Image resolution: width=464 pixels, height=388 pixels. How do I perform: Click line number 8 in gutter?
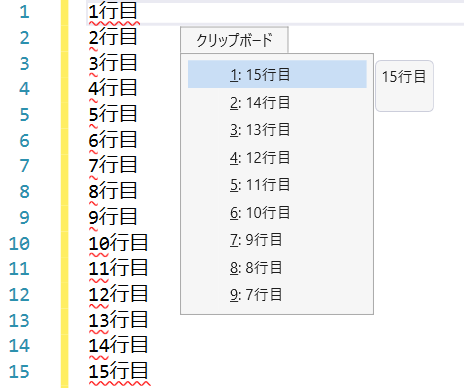coord(24,192)
